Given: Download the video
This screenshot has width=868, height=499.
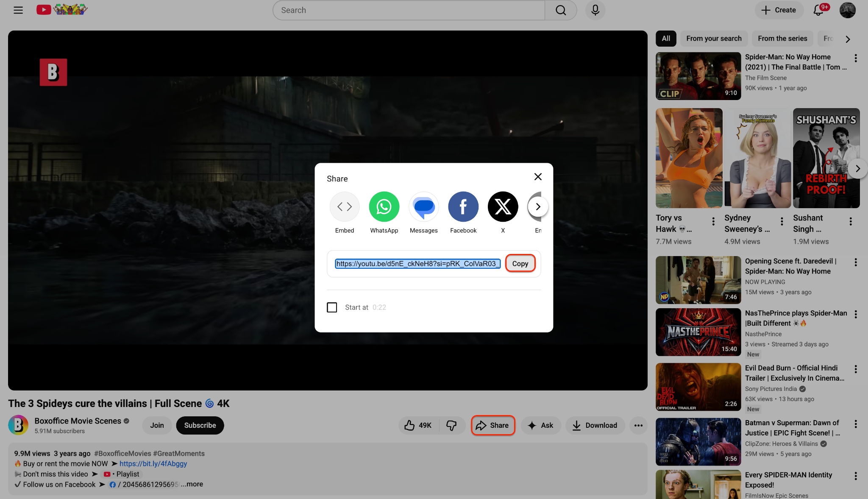Looking at the screenshot, I should (x=595, y=425).
